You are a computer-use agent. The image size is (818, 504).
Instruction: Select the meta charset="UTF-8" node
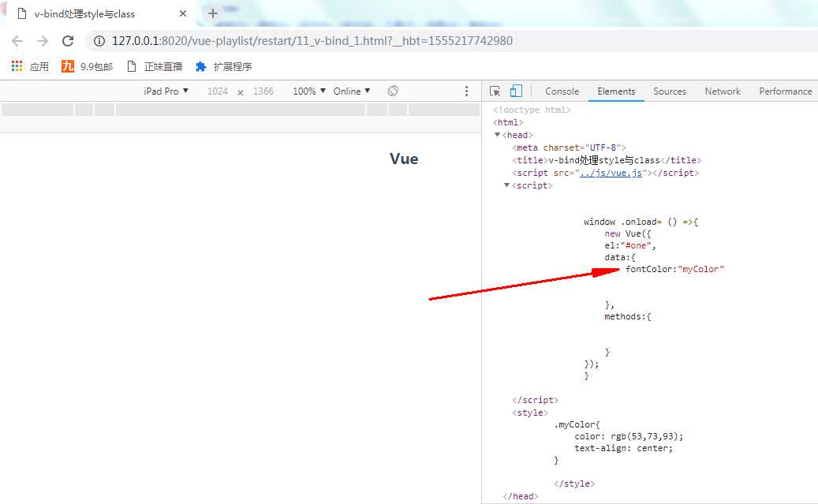click(569, 147)
